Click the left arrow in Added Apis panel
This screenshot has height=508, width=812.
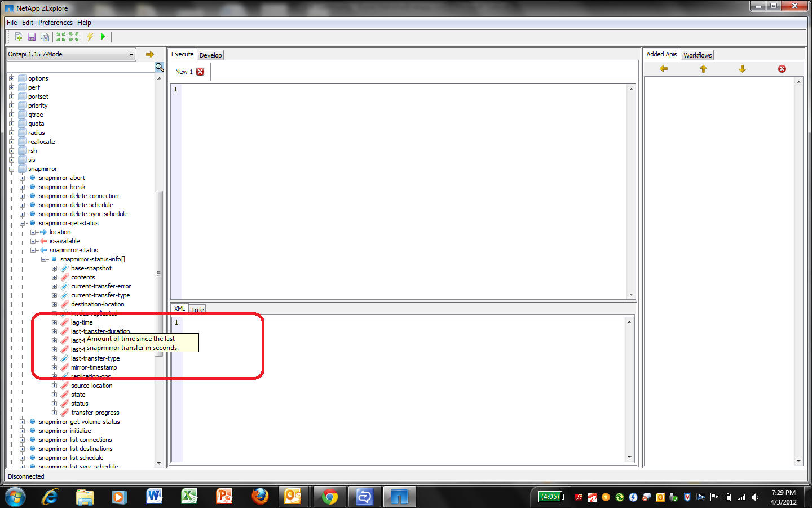click(664, 69)
